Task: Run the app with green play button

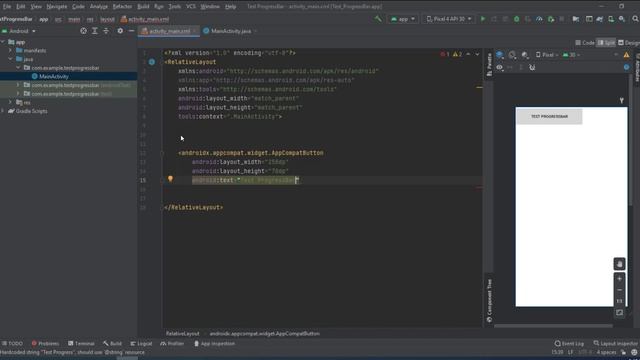Action: click(x=483, y=19)
